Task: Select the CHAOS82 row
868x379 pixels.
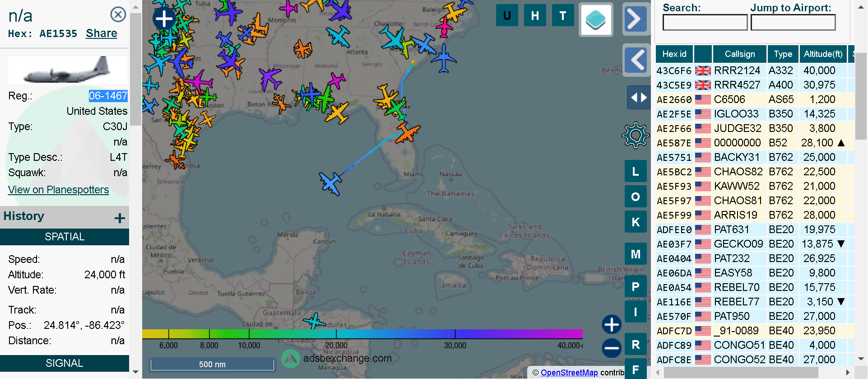Action: pyautogui.click(x=755, y=172)
